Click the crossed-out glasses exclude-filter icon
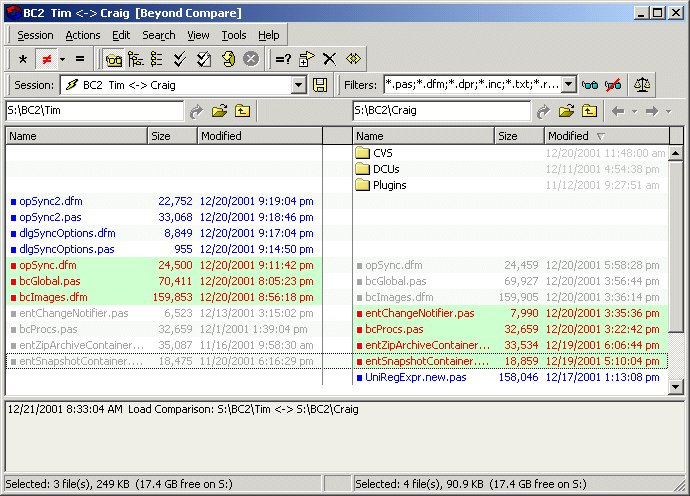This screenshot has height=496, width=690. tap(613, 85)
